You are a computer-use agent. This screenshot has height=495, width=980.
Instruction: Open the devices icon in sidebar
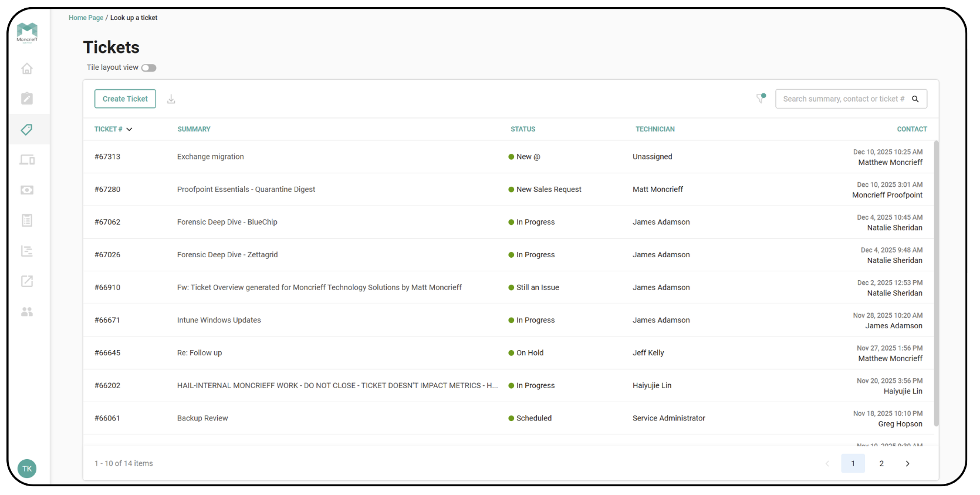coord(27,160)
